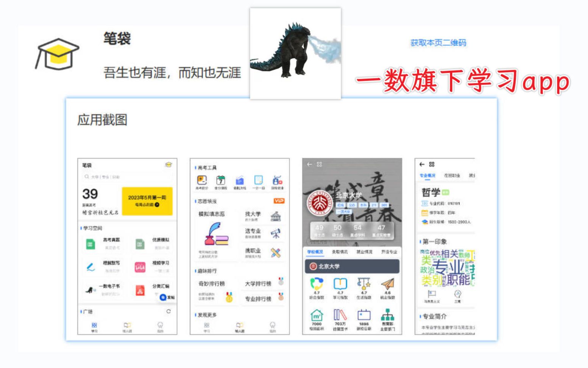This screenshot has width=588, height=368.
Task: Open the 高考真题 green sheet icon
Action: [90, 244]
